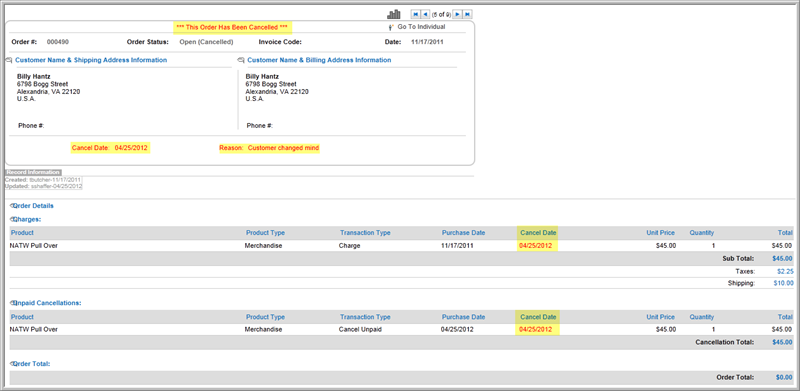800x391 pixels.
Task: Collapse the shipping address section via its icon
Action: pos(9,60)
